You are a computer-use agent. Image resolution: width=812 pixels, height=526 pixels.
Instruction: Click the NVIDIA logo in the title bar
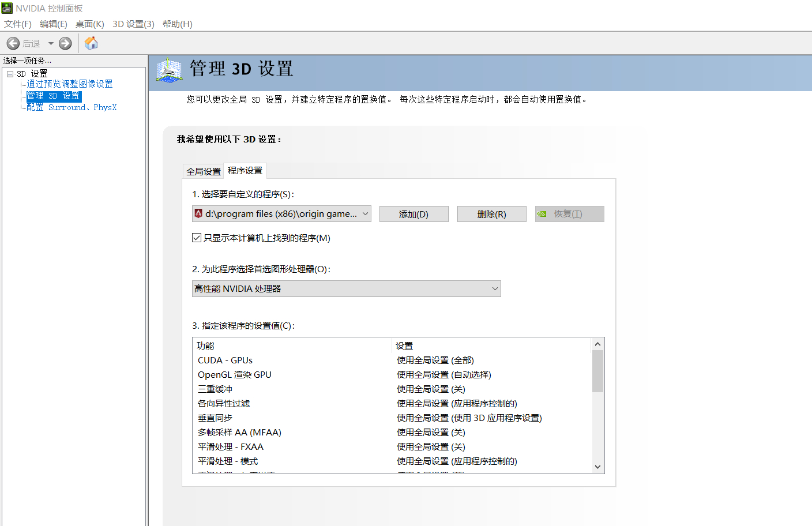tap(7, 8)
